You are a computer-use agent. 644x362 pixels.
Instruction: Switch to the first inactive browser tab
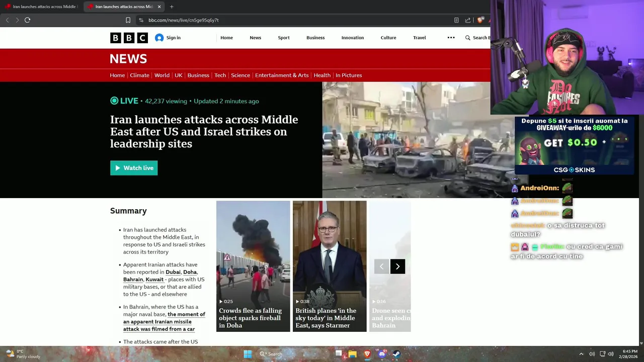[x=41, y=7]
